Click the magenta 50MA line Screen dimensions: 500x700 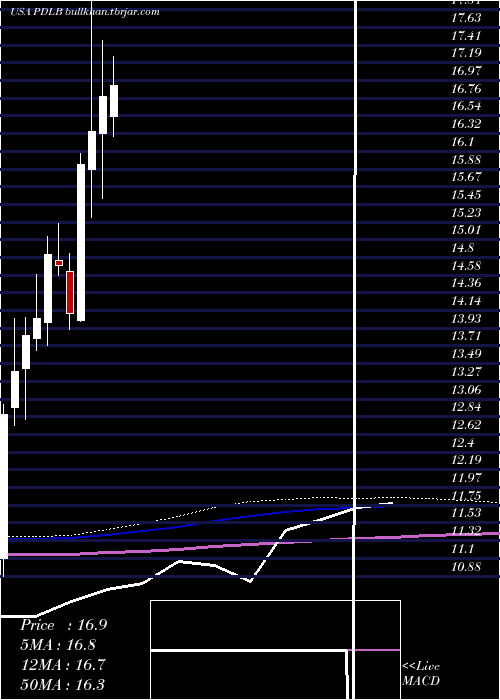[250, 544]
